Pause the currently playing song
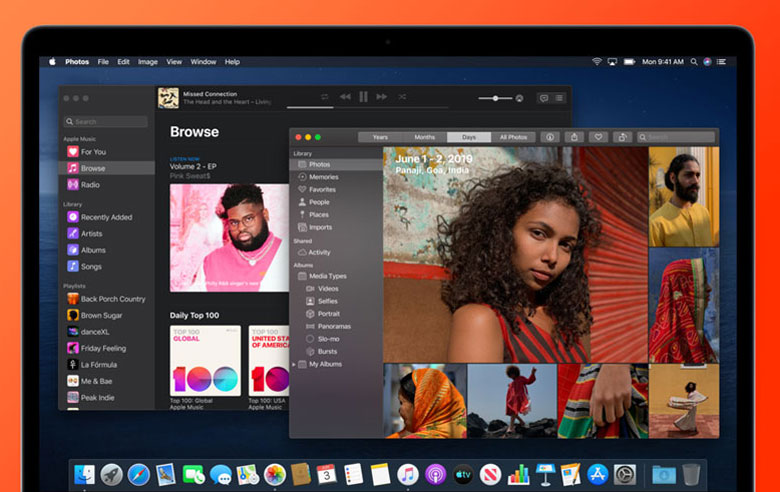Screen dimensions: 780x492 coord(363,97)
